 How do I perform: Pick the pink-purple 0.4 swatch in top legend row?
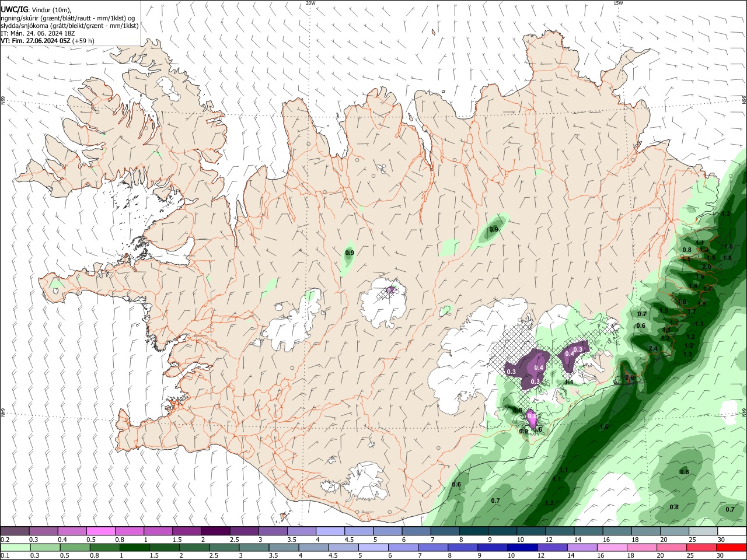click(x=72, y=531)
